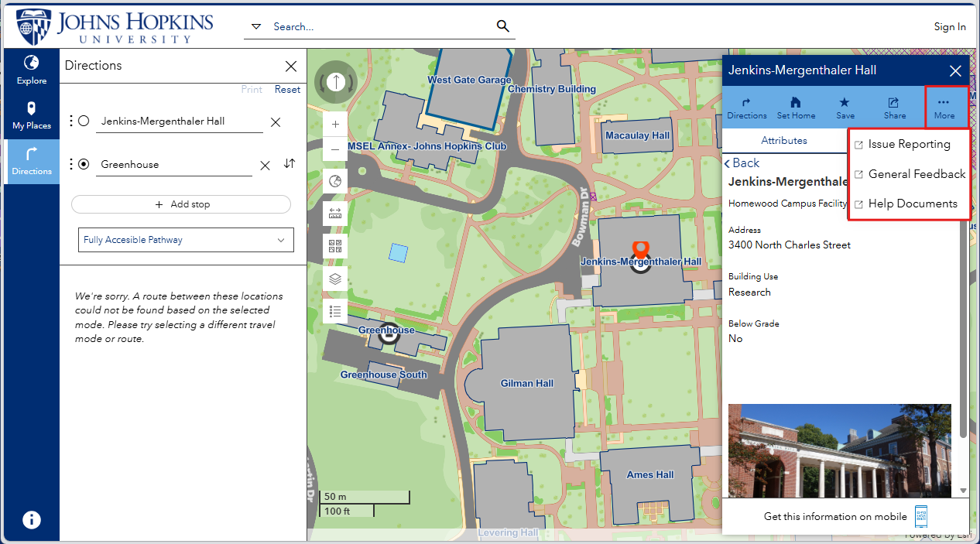Click the Chemistry Building label
This screenshot has width=980, height=544.
552,89
